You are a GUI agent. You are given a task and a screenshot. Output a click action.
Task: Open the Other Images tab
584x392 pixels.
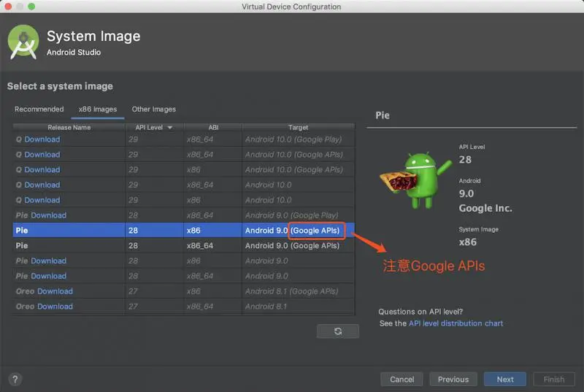[154, 109]
